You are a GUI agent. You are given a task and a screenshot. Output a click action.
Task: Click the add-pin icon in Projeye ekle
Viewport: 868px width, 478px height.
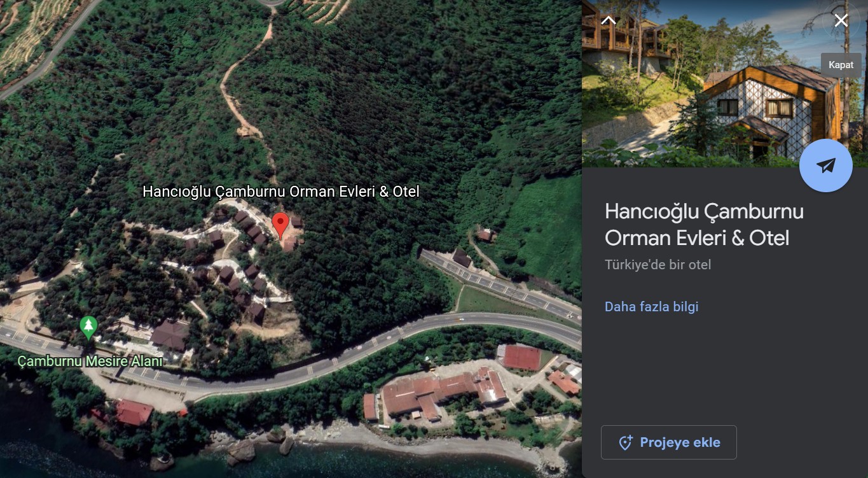point(625,443)
